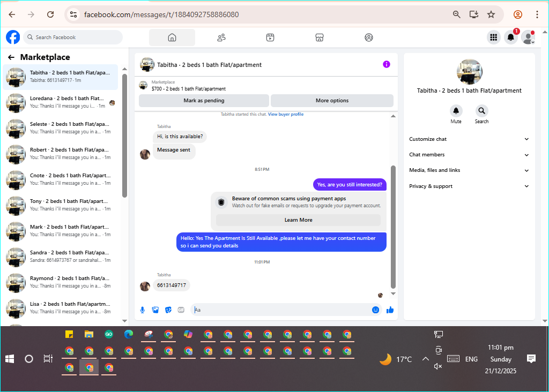Click Learn More on scam warning
Screen dimensions: 549x392
(x=298, y=220)
